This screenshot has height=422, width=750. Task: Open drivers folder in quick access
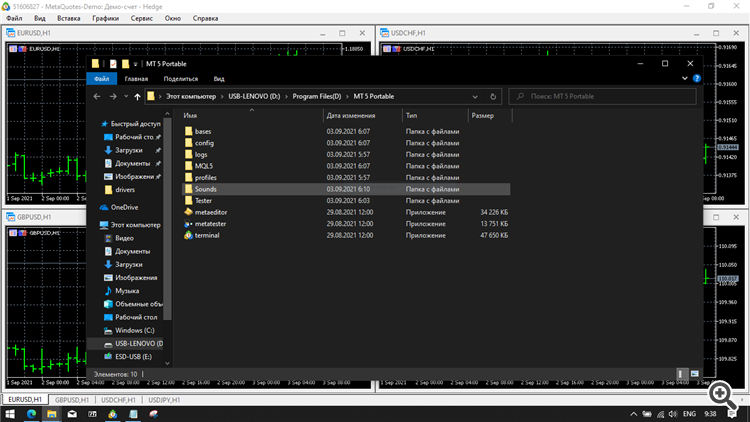(125, 189)
